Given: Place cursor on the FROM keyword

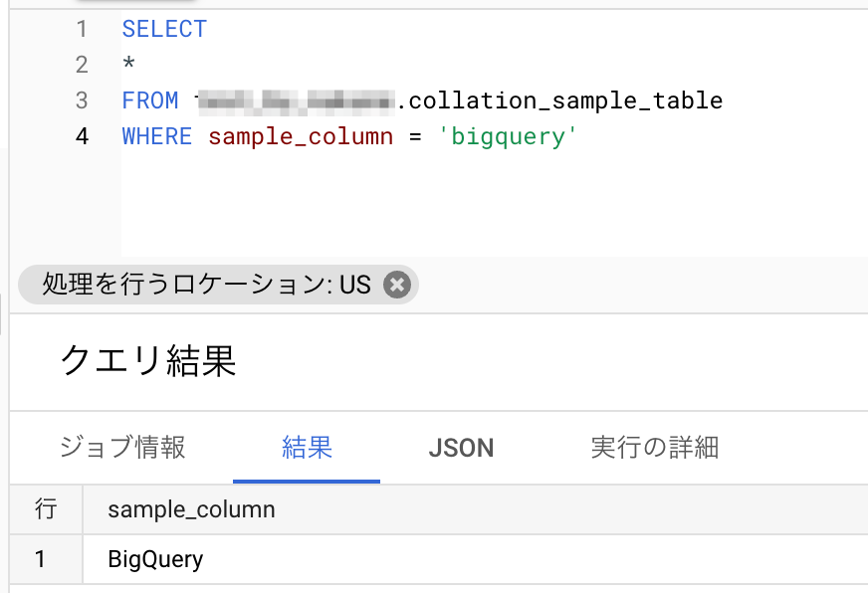Looking at the screenshot, I should point(150,100).
